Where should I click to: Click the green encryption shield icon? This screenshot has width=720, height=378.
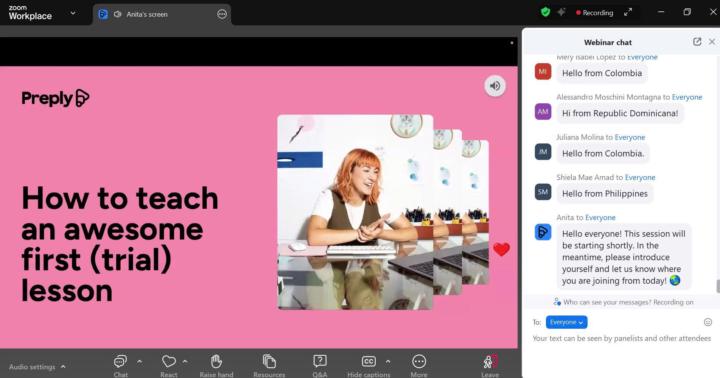click(x=545, y=12)
